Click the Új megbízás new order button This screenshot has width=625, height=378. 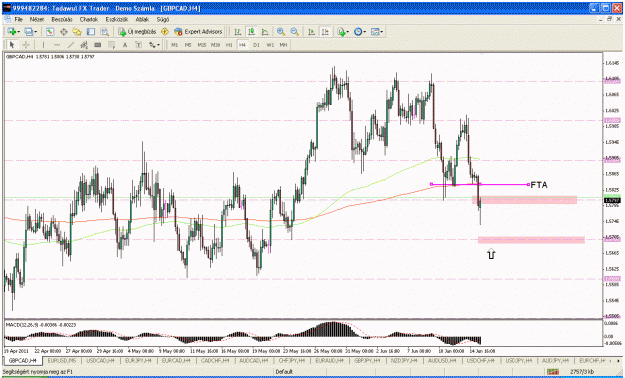(137, 32)
